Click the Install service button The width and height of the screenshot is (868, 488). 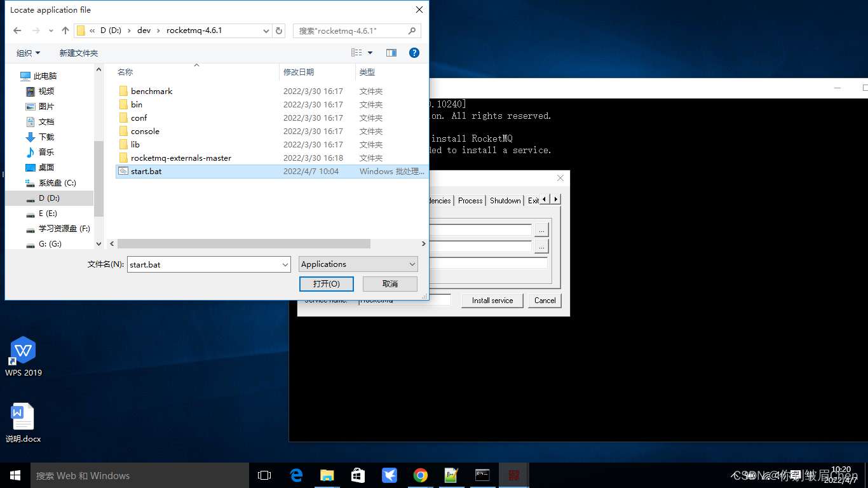(x=492, y=301)
